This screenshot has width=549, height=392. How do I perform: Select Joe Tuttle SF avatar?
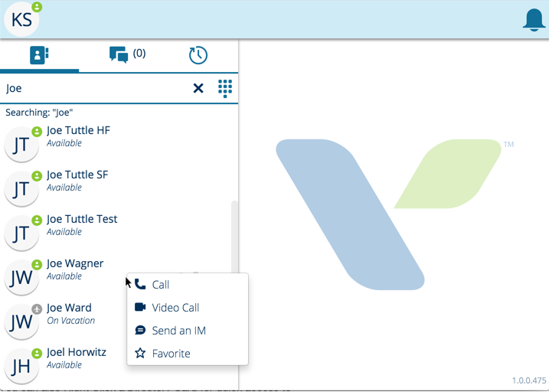coord(21,188)
